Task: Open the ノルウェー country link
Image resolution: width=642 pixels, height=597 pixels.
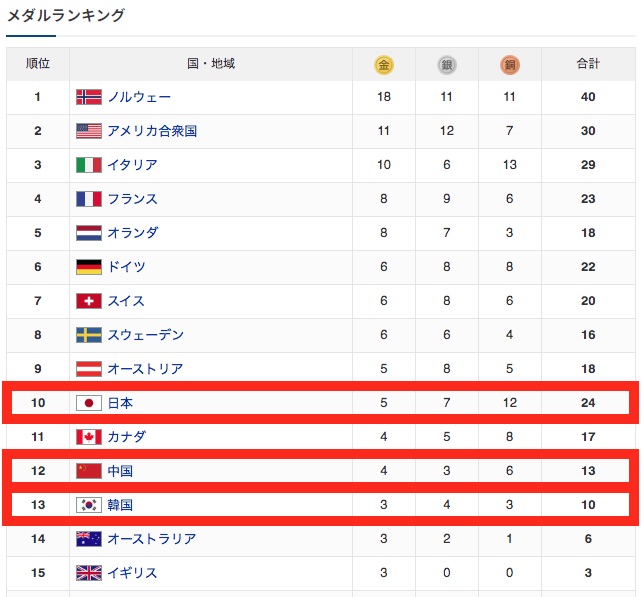Action: [x=139, y=97]
